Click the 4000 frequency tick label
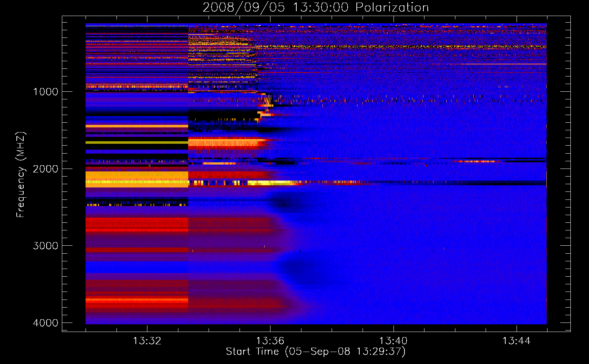589x364 pixels. coord(46,323)
